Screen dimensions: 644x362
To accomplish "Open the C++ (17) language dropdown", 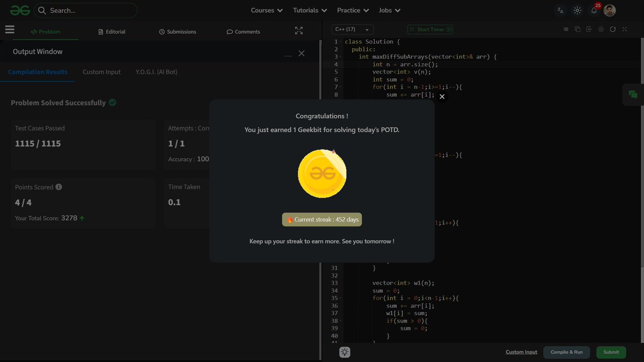I will (353, 29).
